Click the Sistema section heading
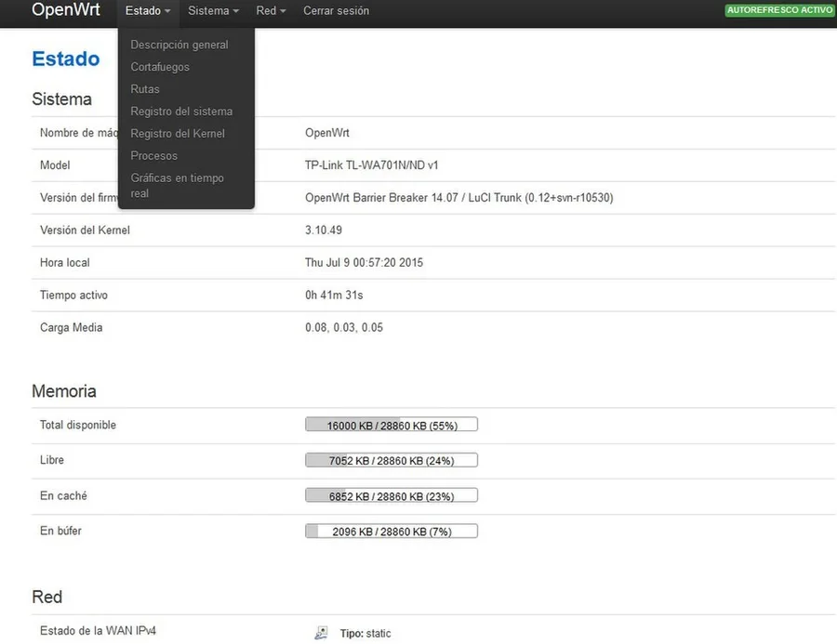Screen dimensions: 837x644 click(61, 99)
